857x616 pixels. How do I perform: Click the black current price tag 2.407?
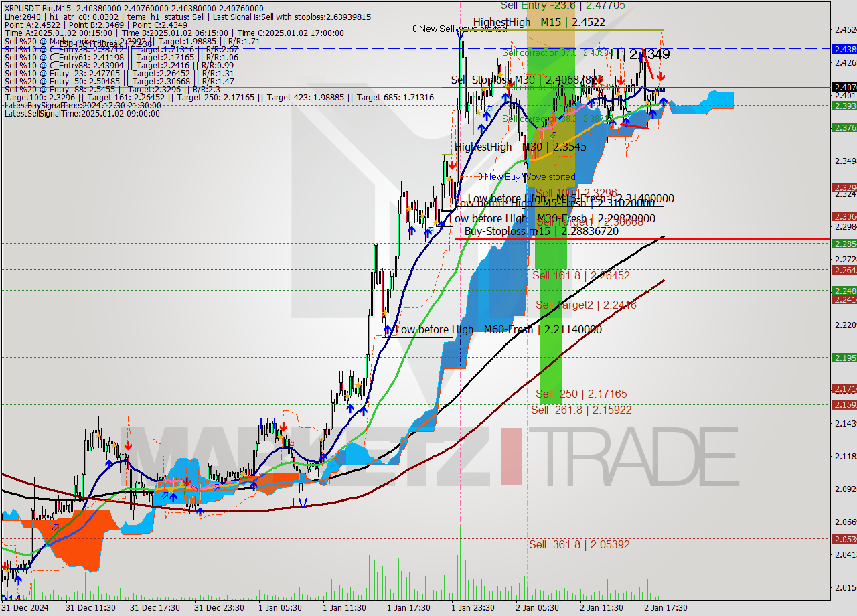pos(844,87)
